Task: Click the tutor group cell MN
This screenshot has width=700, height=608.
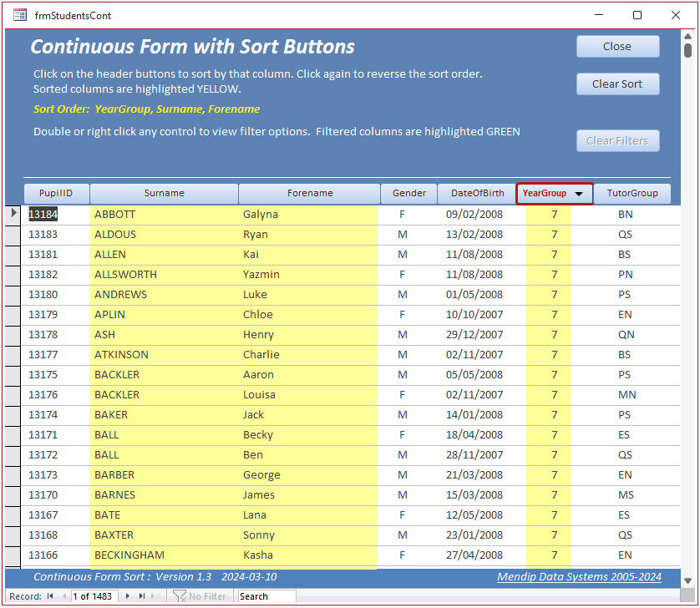Action: click(626, 395)
